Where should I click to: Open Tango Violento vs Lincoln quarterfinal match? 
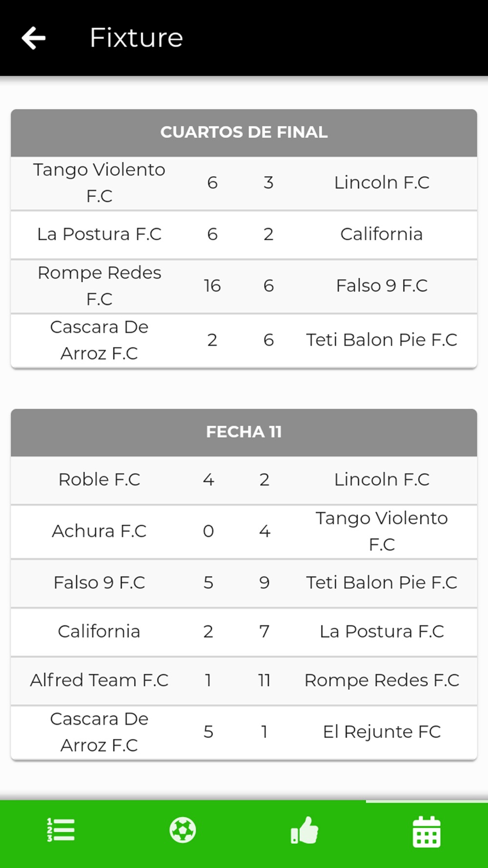[244, 183]
